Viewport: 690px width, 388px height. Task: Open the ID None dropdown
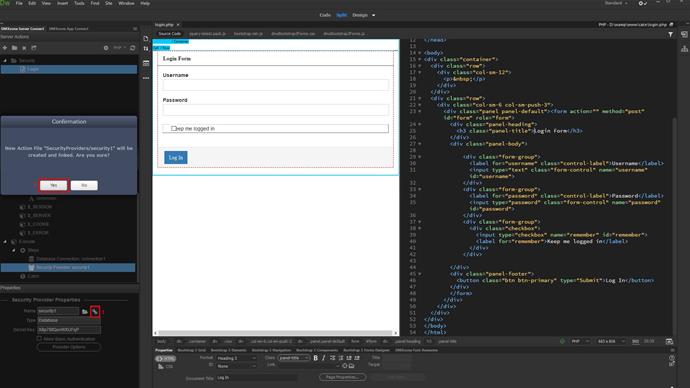[236, 366]
